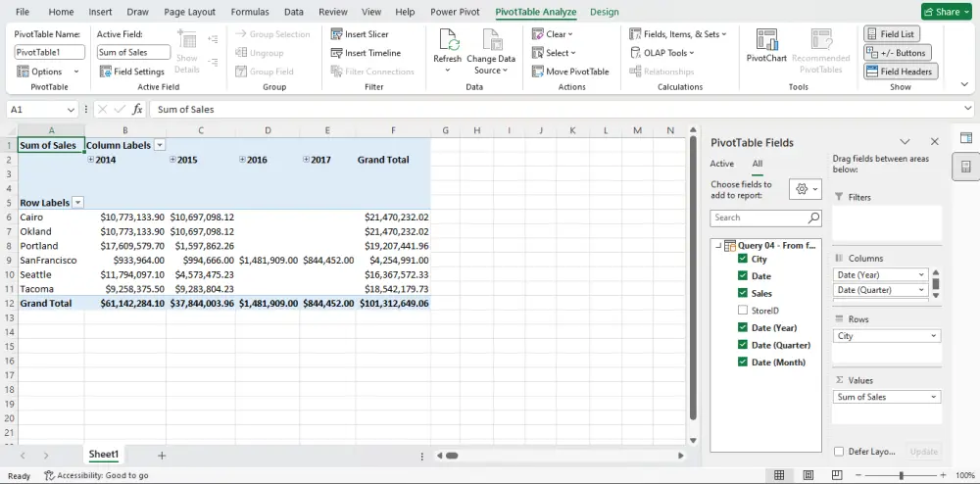Image resolution: width=980 pixels, height=484 pixels.
Task: Open the top side pane icon
Action: click(x=965, y=138)
